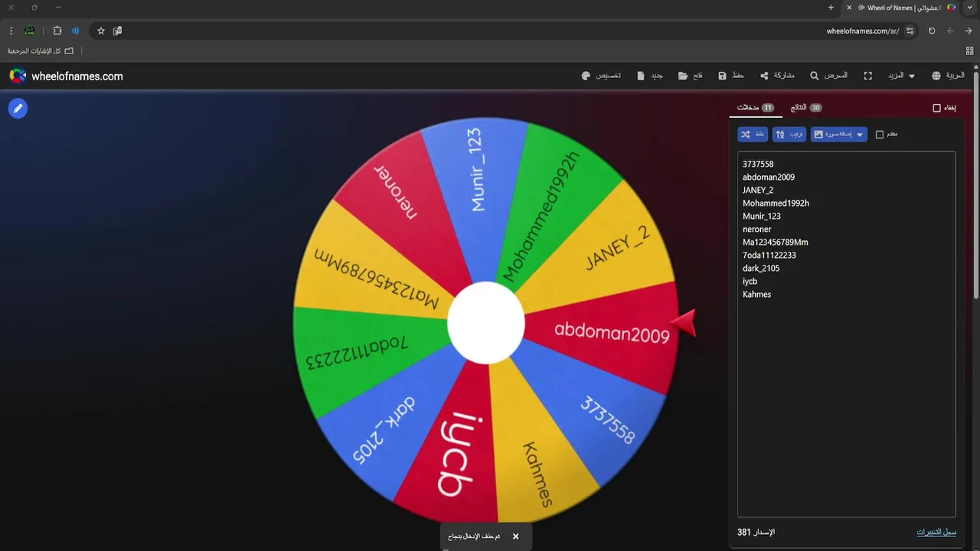Switch to the results tab (النتائج)
This screenshot has height=551, width=980.
pyautogui.click(x=806, y=108)
